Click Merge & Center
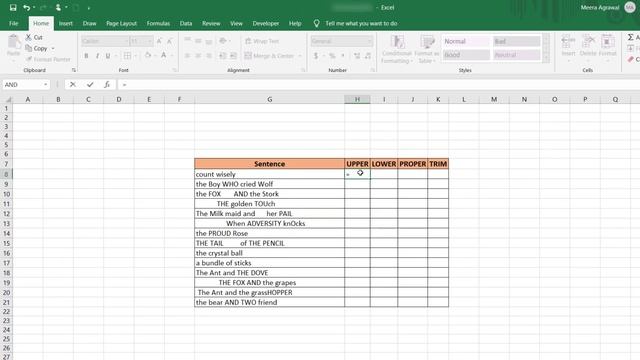The width and height of the screenshot is (640, 360). 269,56
